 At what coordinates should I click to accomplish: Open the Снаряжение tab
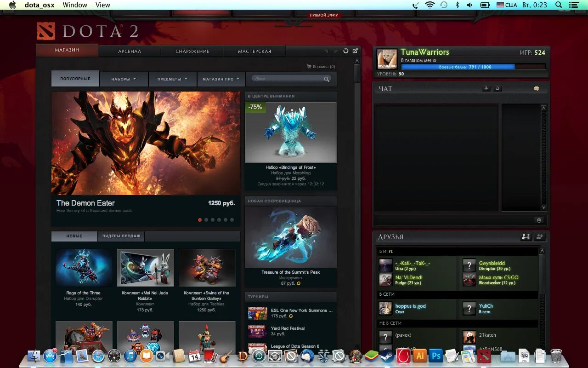(x=192, y=51)
